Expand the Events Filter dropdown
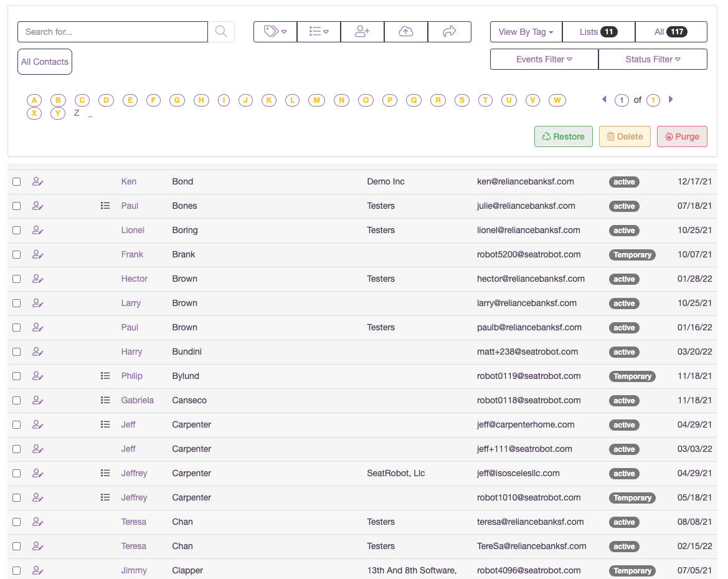This screenshot has height=579, width=728. (544, 59)
